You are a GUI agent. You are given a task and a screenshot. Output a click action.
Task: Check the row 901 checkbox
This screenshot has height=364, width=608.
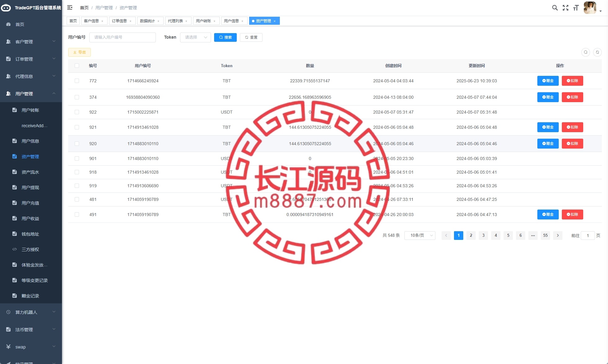pos(77,158)
